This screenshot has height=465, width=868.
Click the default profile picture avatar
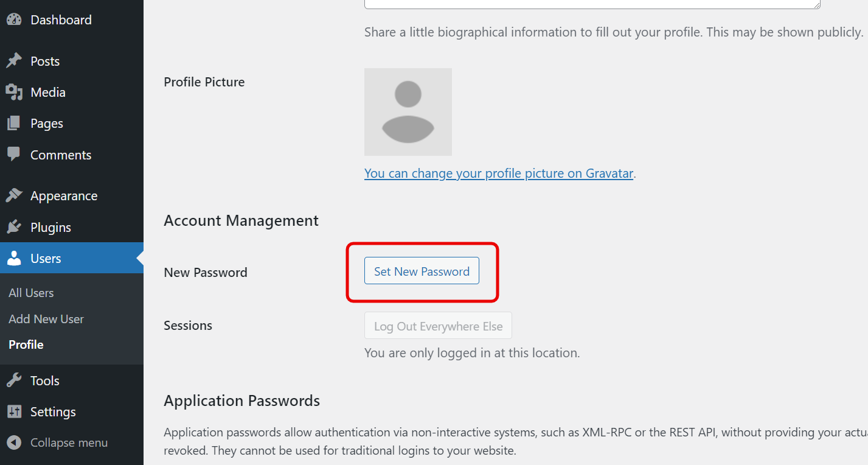point(408,112)
